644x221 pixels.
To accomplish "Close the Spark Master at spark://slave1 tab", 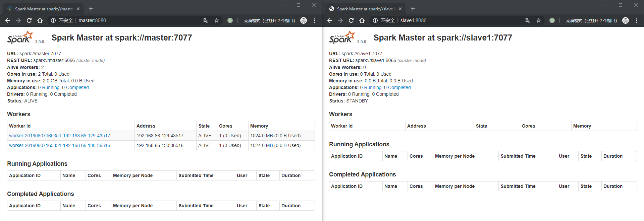I will pos(400,9).
